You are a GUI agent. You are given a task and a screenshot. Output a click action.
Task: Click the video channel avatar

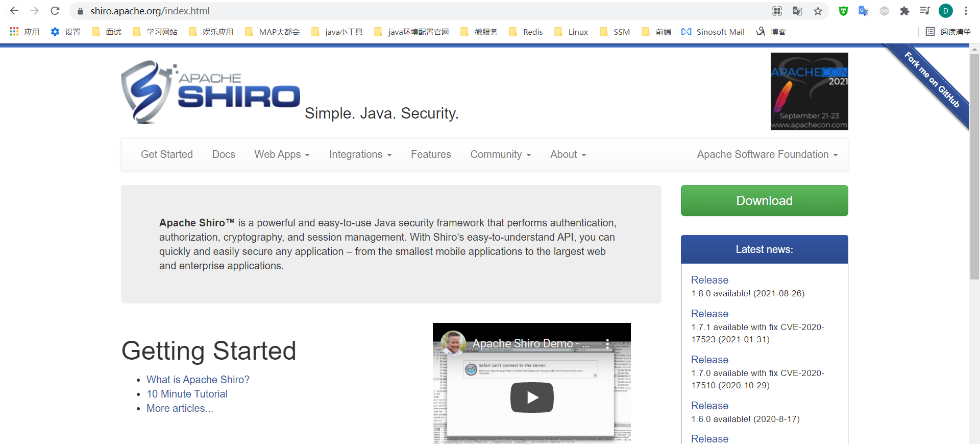click(x=453, y=343)
